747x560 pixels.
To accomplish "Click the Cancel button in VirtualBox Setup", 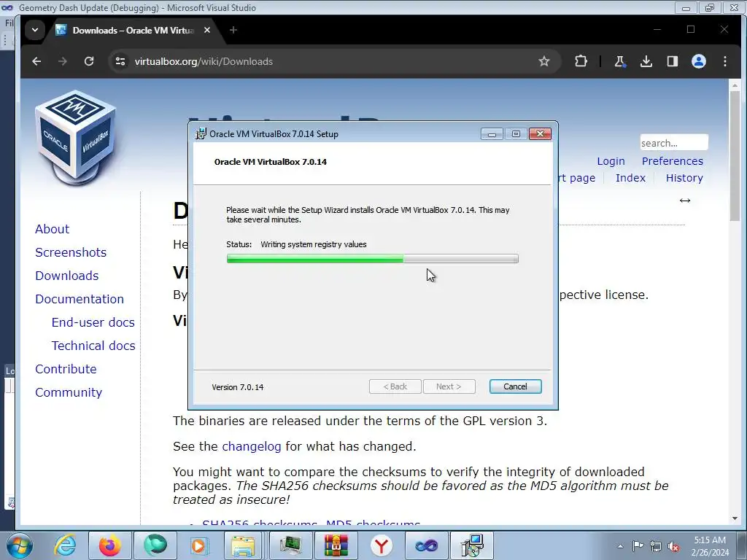I will pos(516,386).
